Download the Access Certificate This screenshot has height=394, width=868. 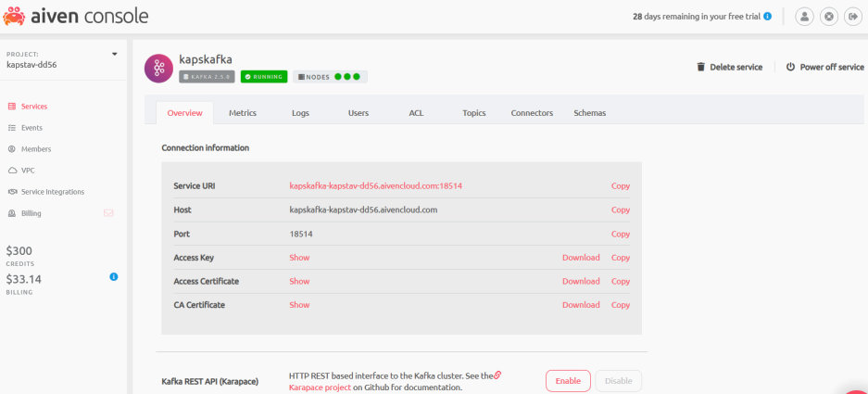coord(581,282)
